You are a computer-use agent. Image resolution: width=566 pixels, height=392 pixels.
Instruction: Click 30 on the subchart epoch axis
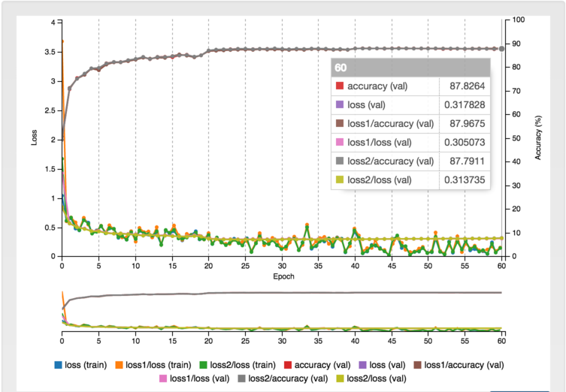tap(282, 341)
